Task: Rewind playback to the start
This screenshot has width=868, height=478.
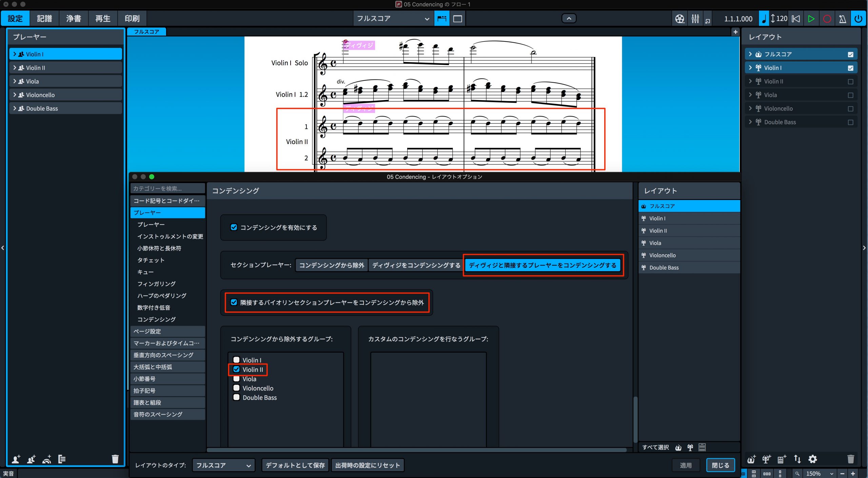Action: click(795, 19)
